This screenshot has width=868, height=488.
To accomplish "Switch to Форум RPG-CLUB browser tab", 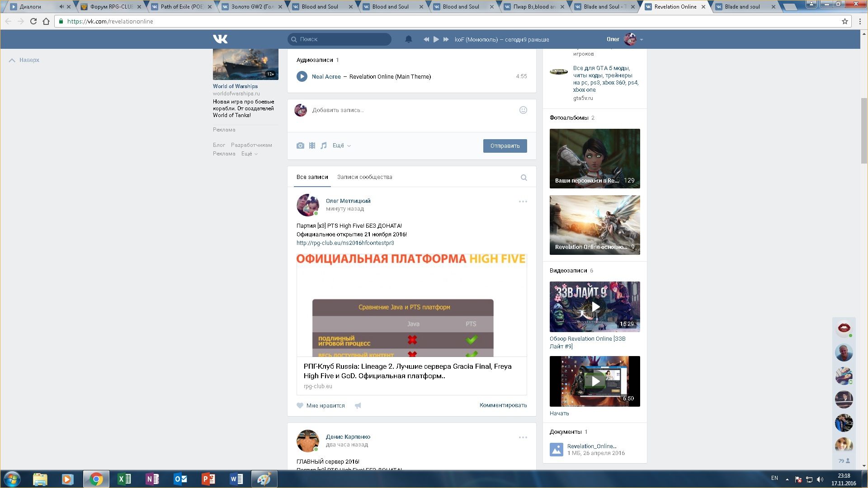I will 111,7.
